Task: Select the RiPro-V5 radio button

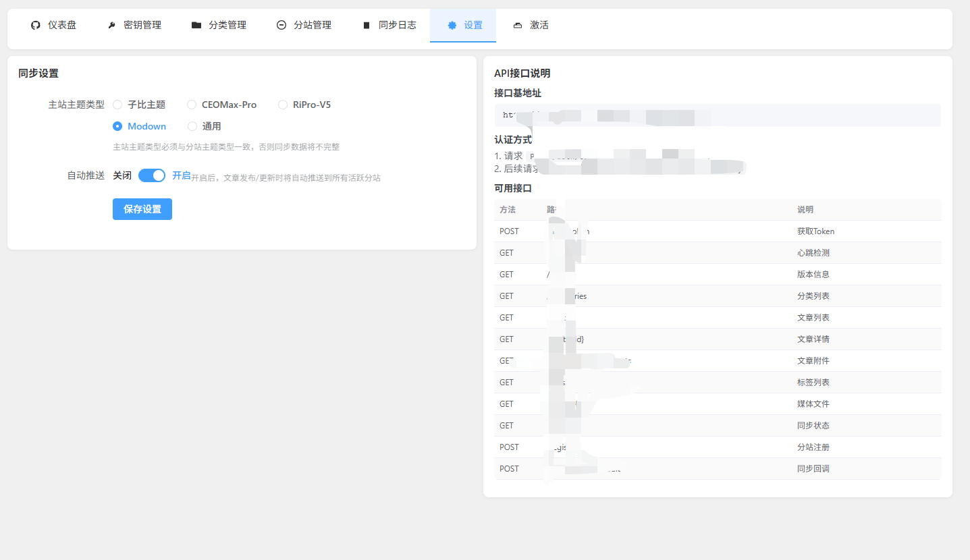Action: [x=283, y=105]
